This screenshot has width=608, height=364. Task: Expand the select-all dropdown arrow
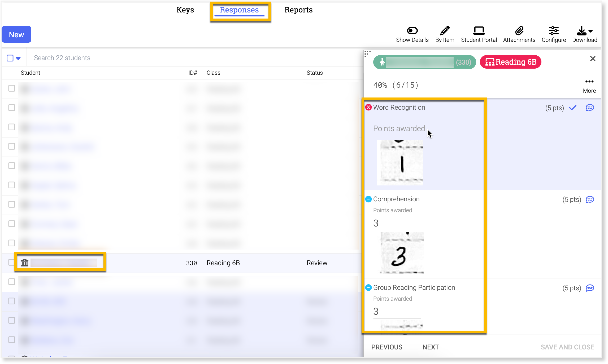pyautogui.click(x=18, y=58)
